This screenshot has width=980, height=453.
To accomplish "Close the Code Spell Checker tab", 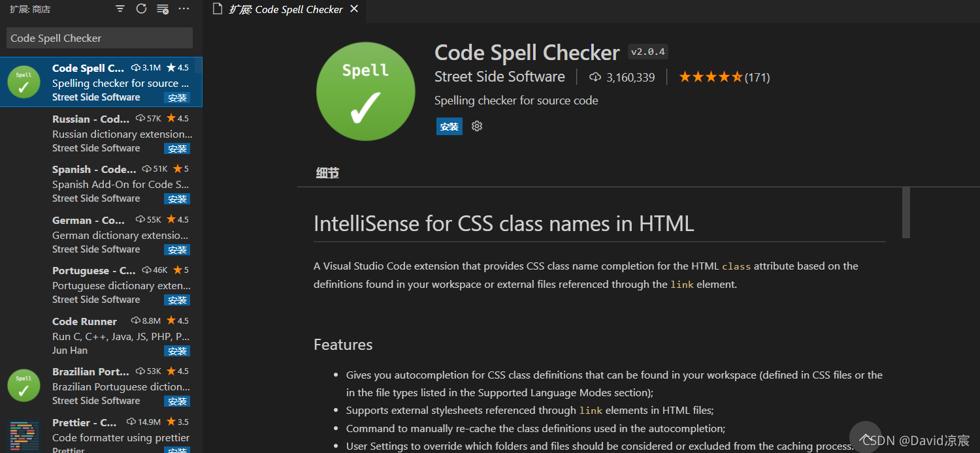I will (x=354, y=9).
